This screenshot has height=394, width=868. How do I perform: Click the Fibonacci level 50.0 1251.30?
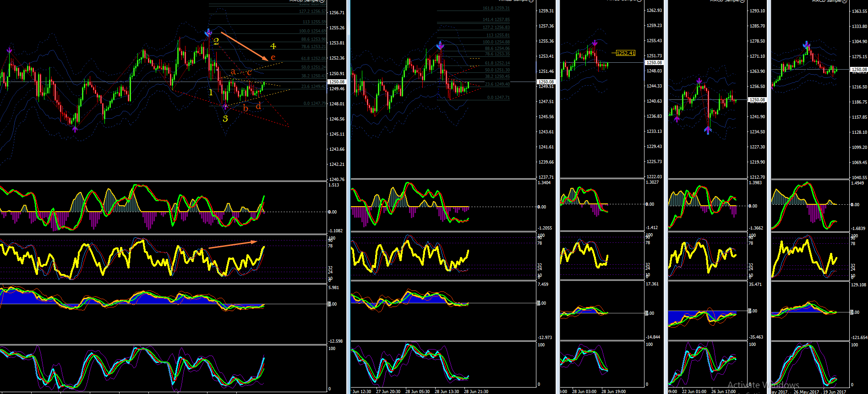(497, 70)
